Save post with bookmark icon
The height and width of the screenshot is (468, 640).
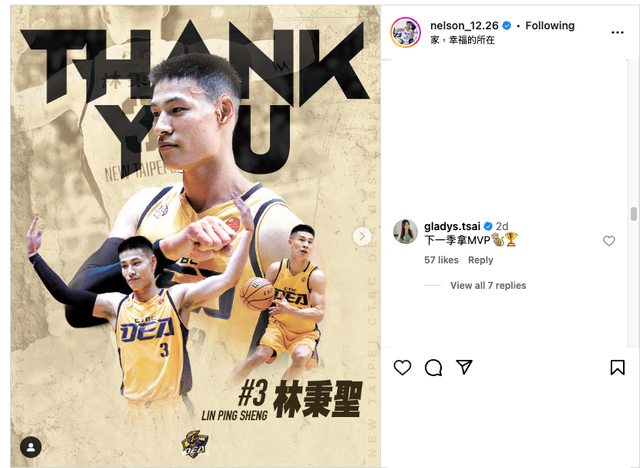[x=617, y=367]
